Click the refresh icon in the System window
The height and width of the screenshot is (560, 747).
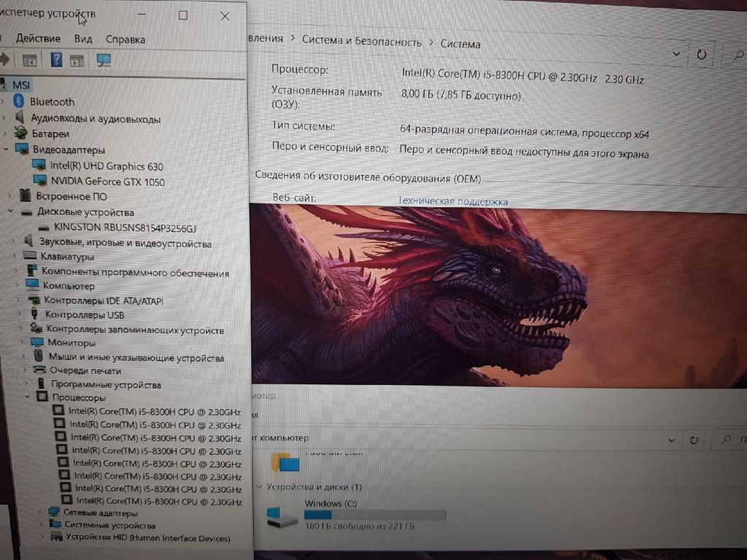point(702,54)
